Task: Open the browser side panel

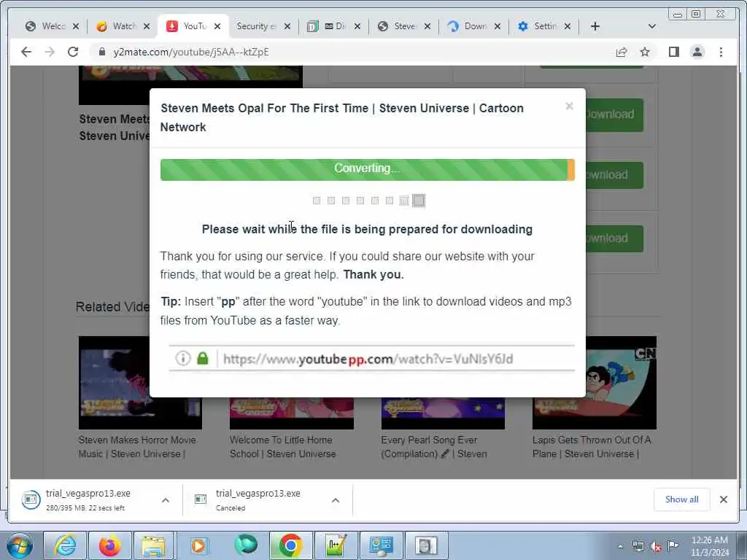Action: coord(673,52)
